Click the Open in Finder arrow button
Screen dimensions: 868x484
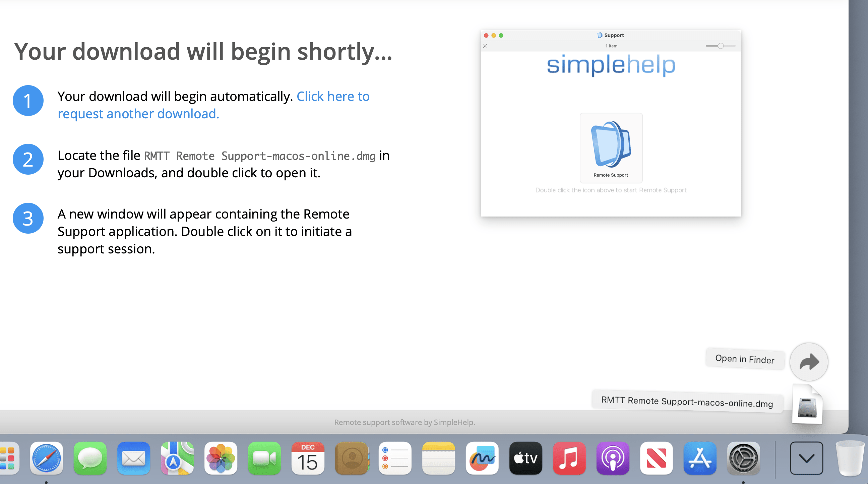[809, 362]
